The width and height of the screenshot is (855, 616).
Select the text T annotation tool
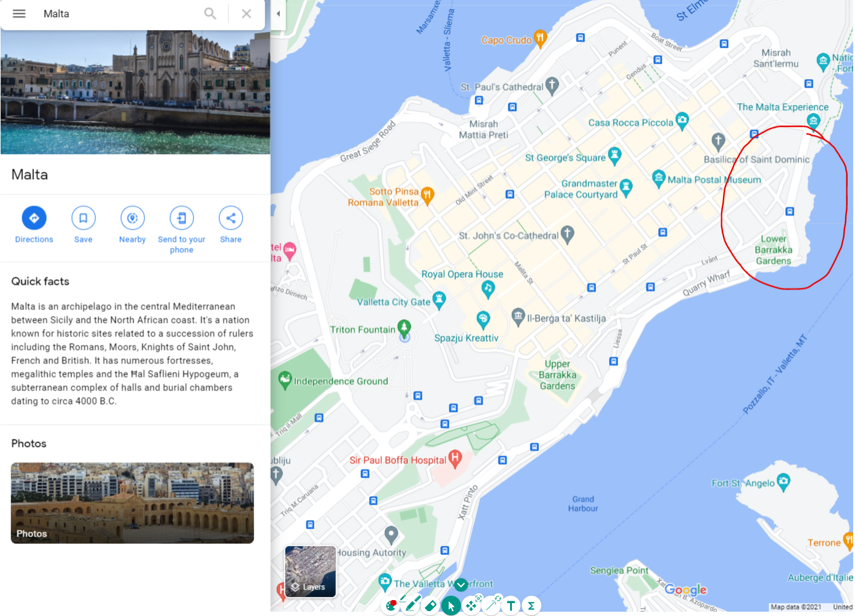tap(511, 606)
